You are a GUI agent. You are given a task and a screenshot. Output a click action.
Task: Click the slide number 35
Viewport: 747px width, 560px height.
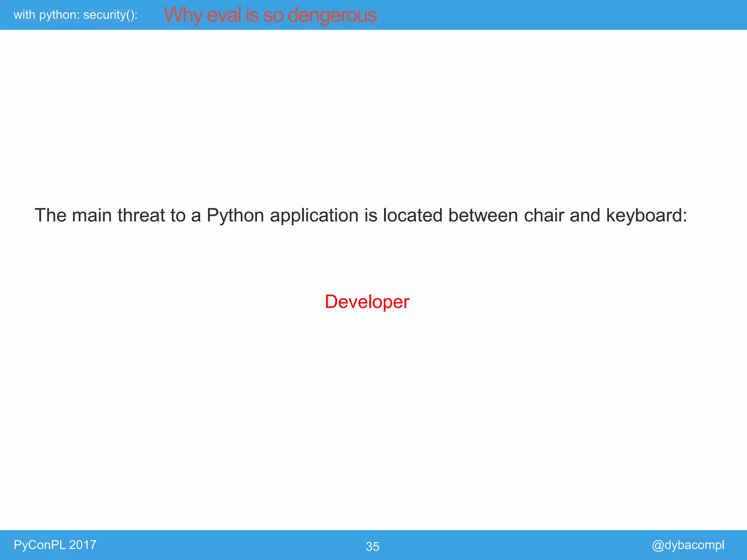point(372,547)
